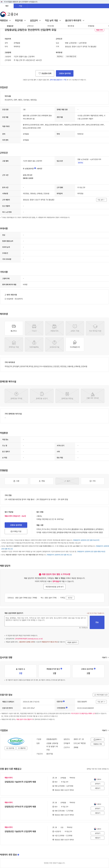109x868 pixels.
Task: Switch to the 우대사항 tab
Action: pyautogui.click(x=50, y=26)
